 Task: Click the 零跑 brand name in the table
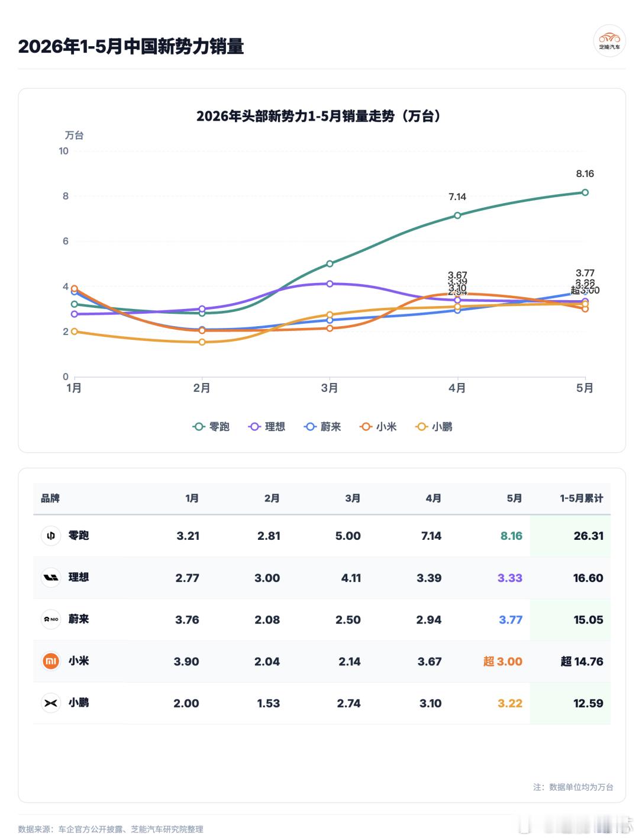pyautogui.click(x=79, y=535)
